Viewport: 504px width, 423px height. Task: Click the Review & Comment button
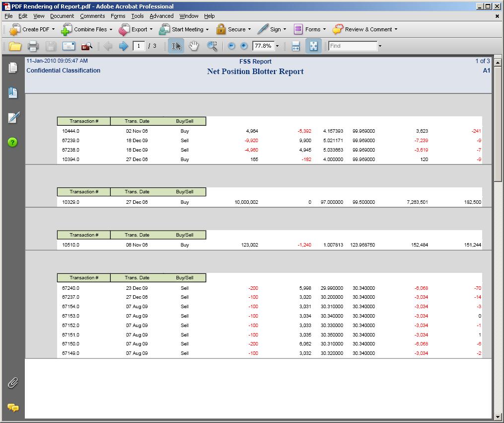click(x=365, y=30)
